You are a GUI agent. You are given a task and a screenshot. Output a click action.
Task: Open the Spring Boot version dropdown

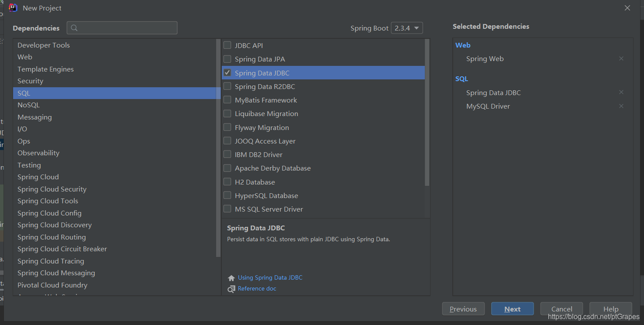(406, 28)
